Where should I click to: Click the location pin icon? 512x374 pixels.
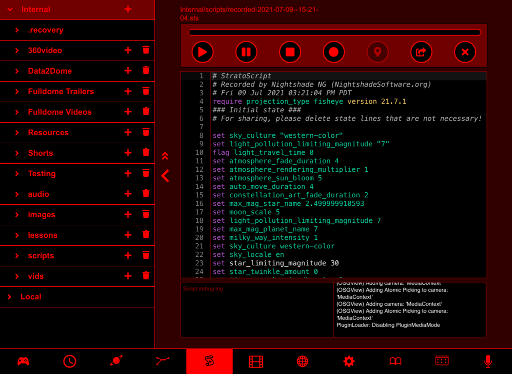pyautogui.click(x=377, y=52)
